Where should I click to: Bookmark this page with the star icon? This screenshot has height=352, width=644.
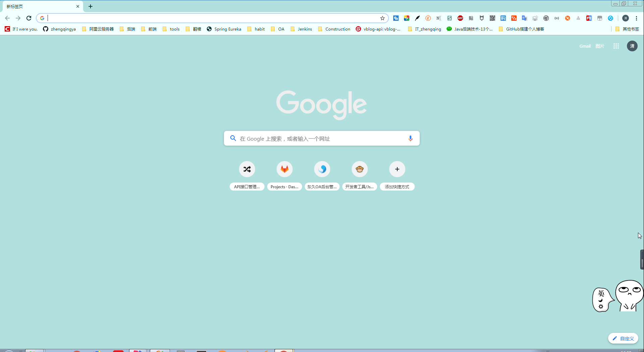tap(383, 18)
